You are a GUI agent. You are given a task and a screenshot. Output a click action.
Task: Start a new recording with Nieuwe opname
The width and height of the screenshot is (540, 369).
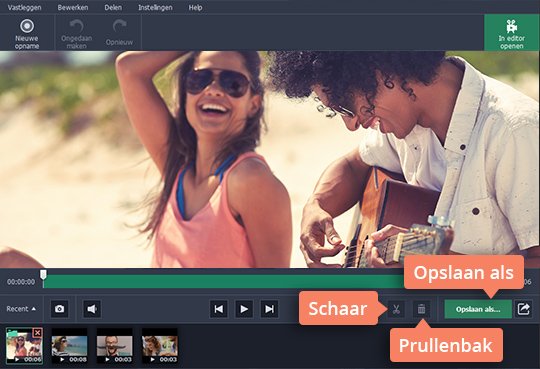pyautogui.click(x=27, y=33)
